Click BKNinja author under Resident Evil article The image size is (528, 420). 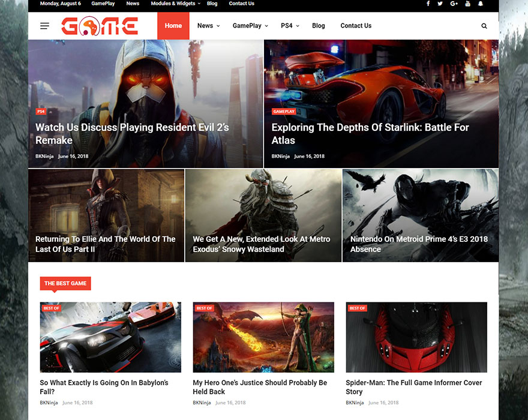pos(44,156)
